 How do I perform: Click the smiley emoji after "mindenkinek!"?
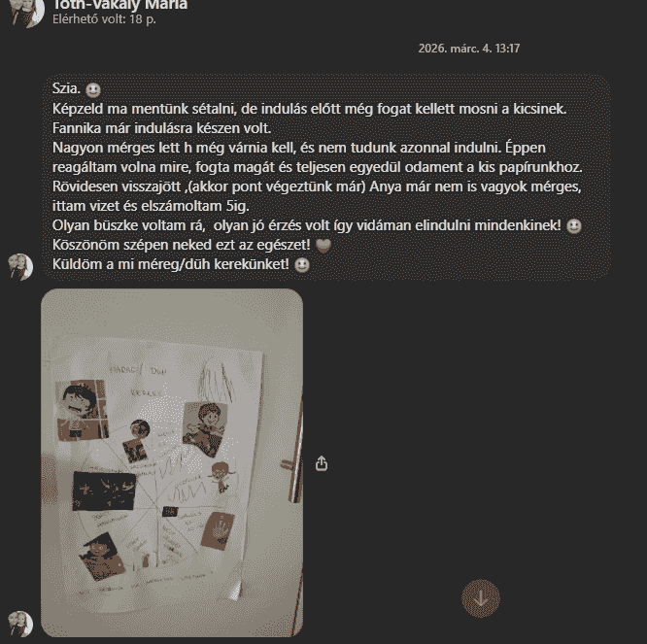tap(573, 226)
